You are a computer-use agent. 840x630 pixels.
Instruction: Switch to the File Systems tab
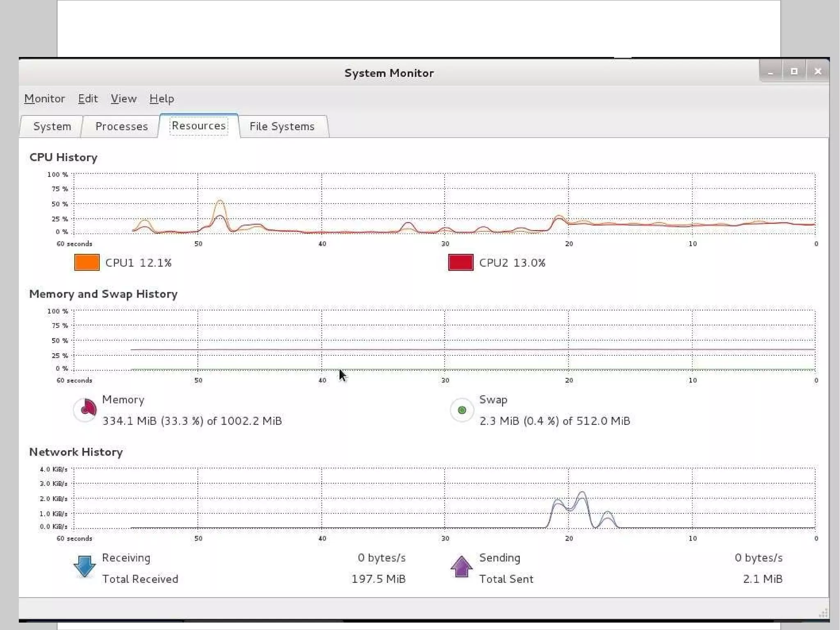(x=282, y=126)
